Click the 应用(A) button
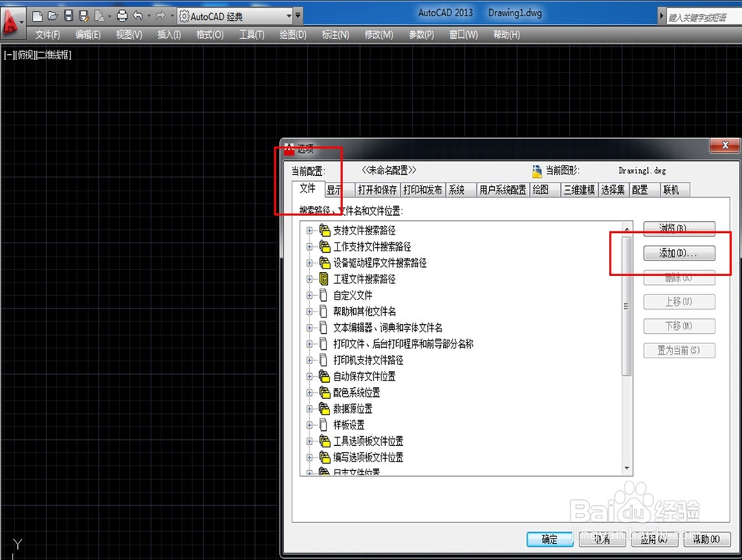The height and width of the screenshot is (560, 742). point(654,539)
